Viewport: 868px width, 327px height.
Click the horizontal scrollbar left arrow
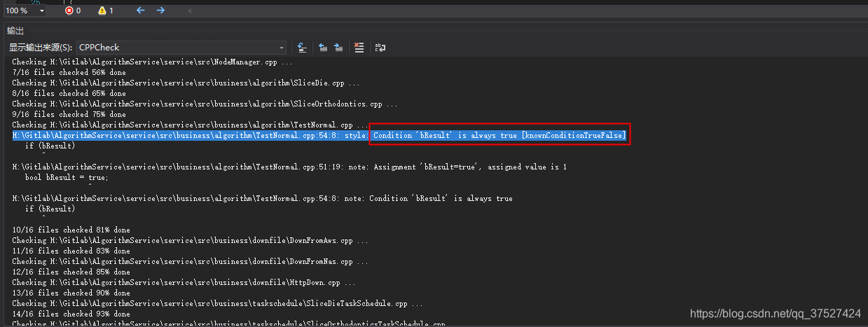pos(190,11)
